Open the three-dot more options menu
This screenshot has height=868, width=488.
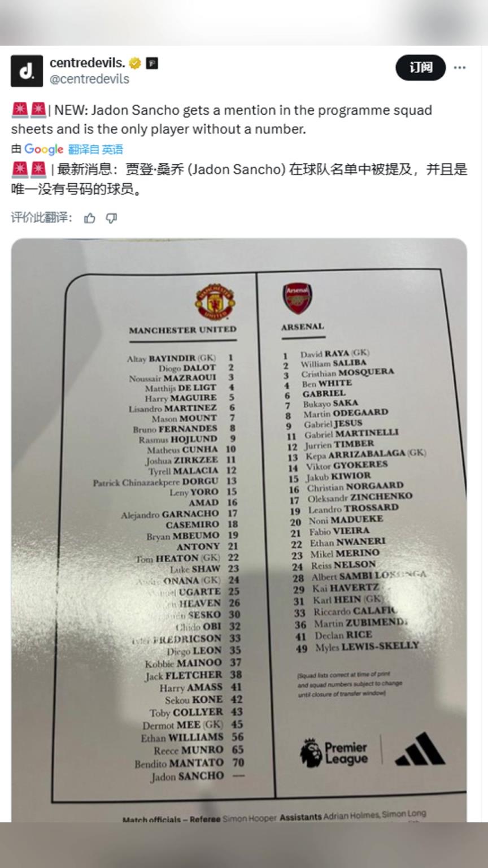460,67
